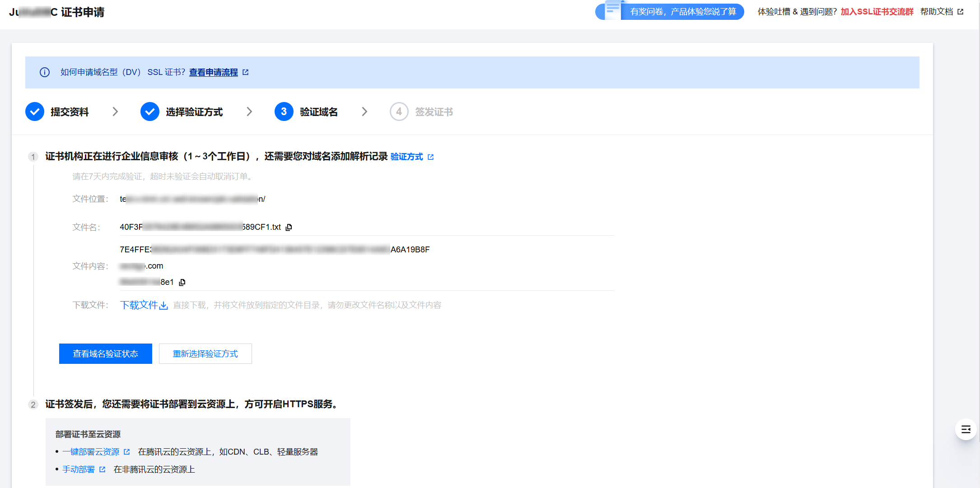Click the survey document icon in top banner
Viewport: 980px width, 488px height.
coord(612,10)
